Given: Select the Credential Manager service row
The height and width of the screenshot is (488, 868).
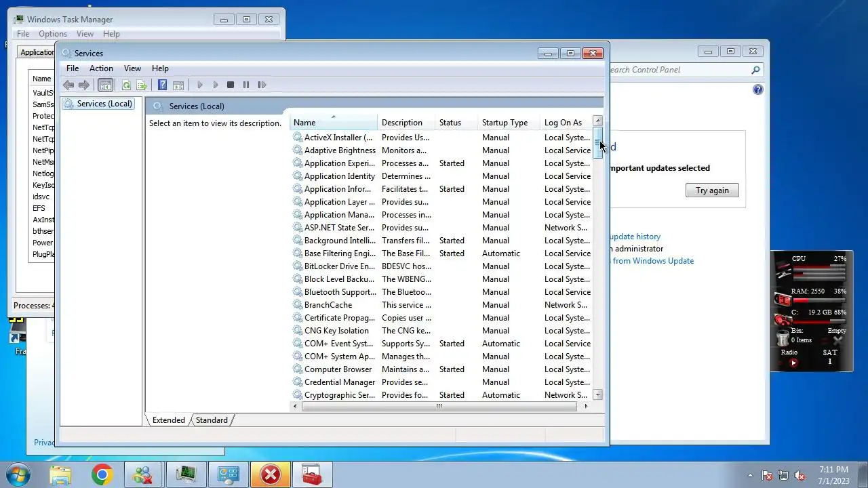Looking at the screenshot, I should point(441,382).
